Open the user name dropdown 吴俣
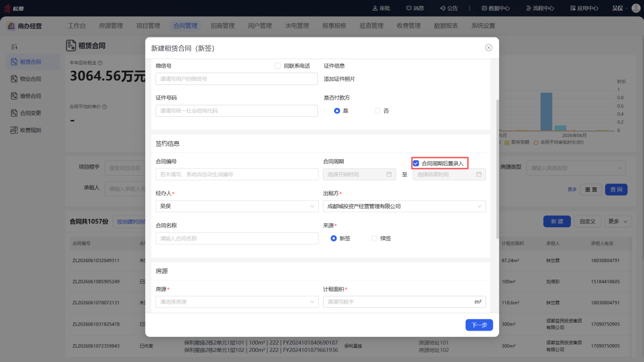Viewport: 644px width, 362px height. 620,8
